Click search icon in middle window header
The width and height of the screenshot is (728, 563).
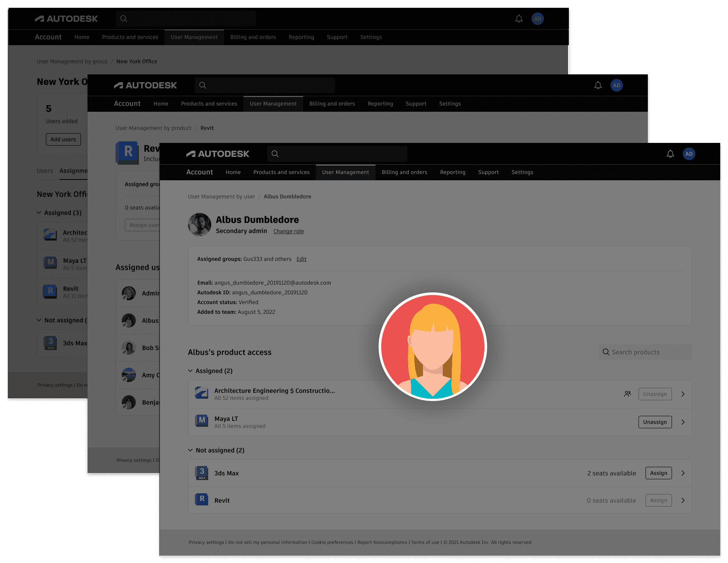pyautogui.click(x=203, y=85)
